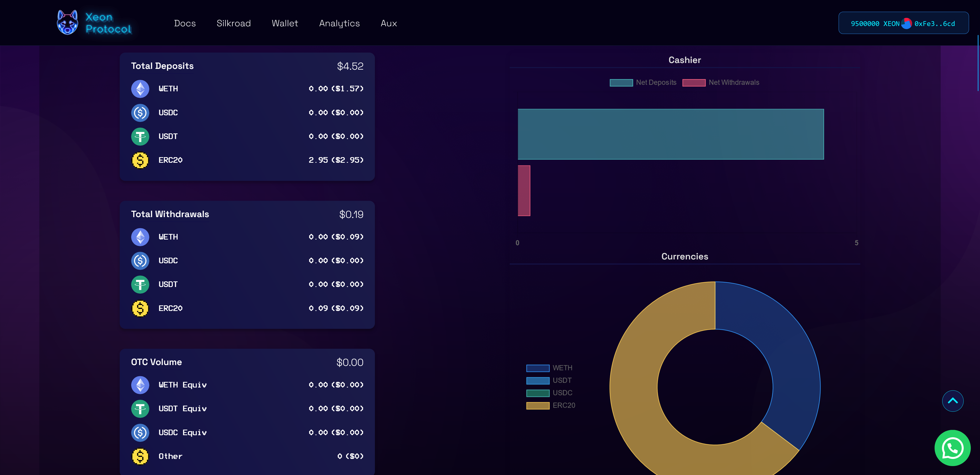The width and height of the screenshot is (980, 475).
Task: Click the scroll-to-top arrow button
Action: [952, 401]
